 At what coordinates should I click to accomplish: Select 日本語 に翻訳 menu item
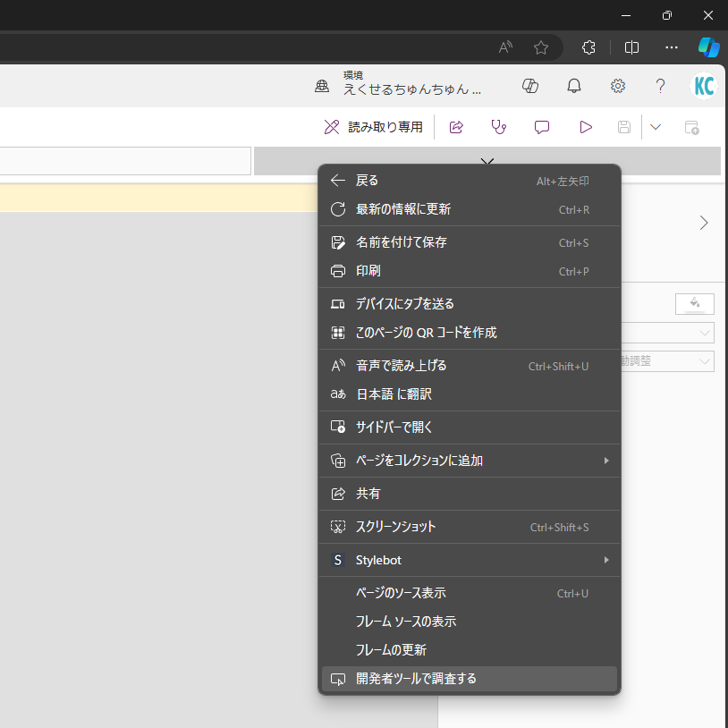point(470,394)
